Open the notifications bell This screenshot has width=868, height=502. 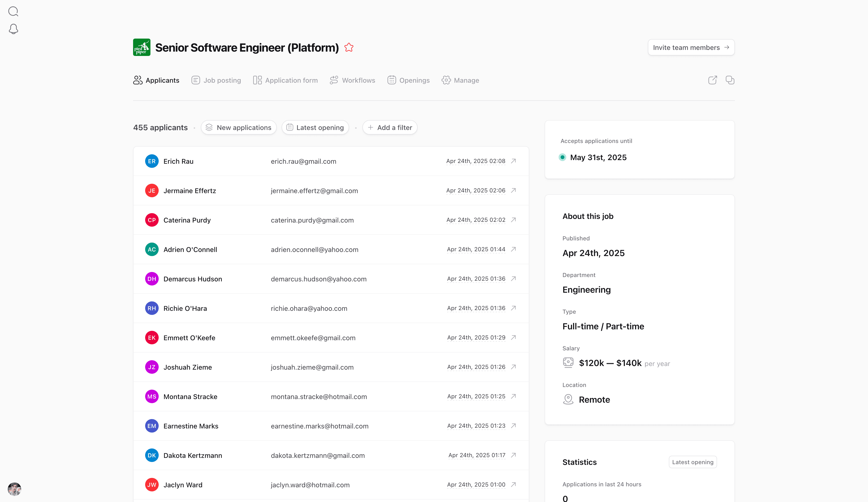coord(13,29)
